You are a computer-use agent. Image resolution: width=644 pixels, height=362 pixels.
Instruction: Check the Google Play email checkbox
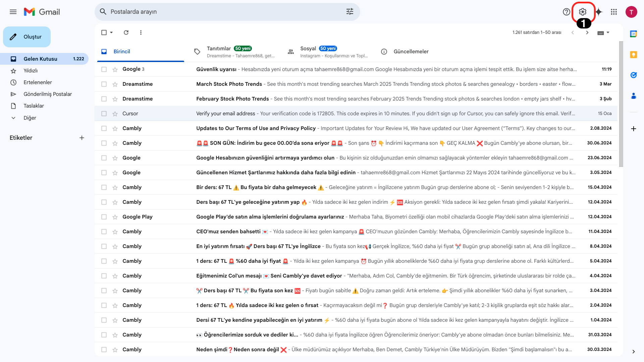(104, 217)
